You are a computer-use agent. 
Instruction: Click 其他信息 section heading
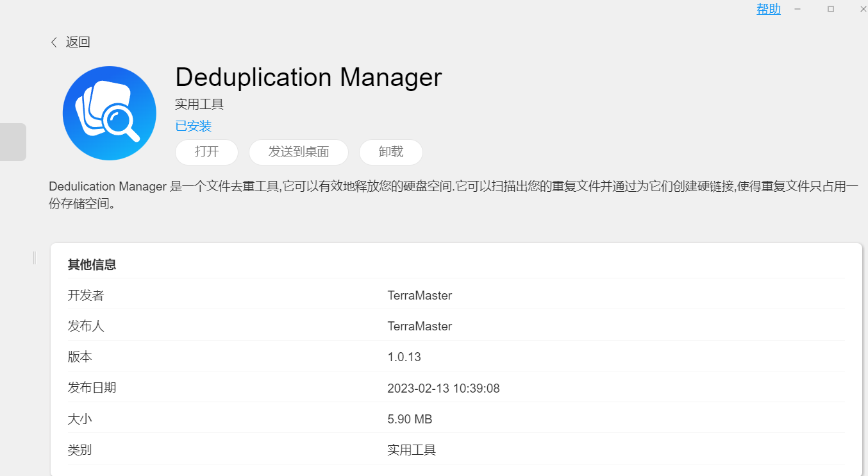92,265
